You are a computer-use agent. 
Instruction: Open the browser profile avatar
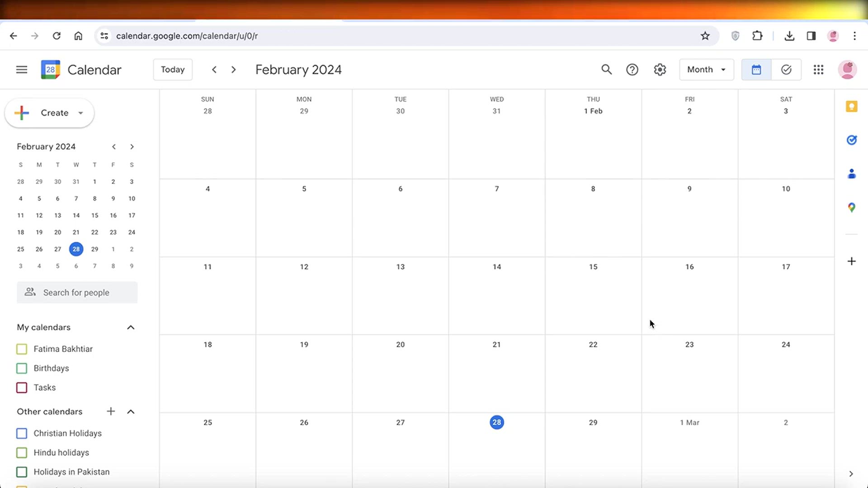(833, 36)
